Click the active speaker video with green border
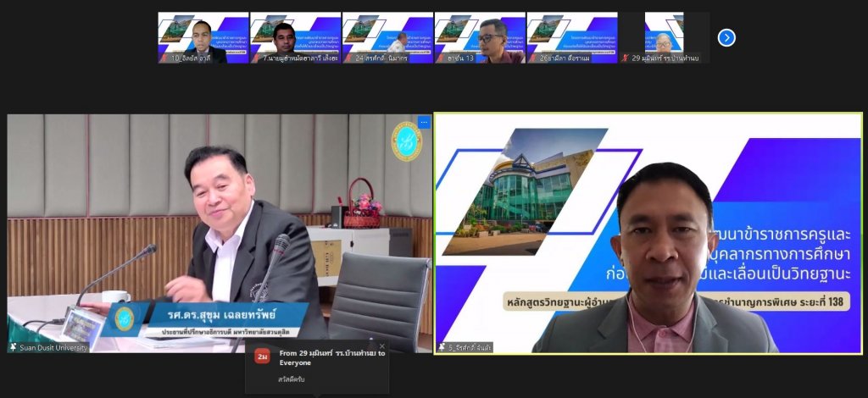The width and height of the screenshot is (868, 398). (x=648, y=233)
